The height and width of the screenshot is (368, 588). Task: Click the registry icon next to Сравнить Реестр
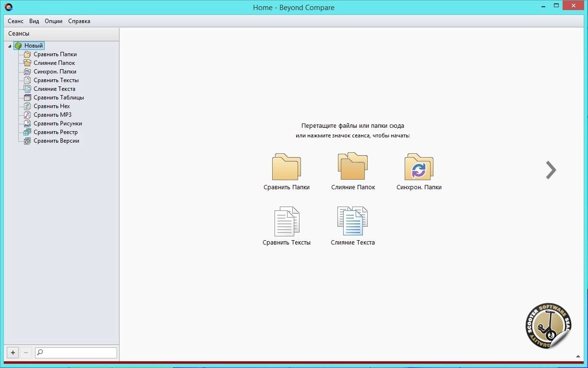pos(27,132)
